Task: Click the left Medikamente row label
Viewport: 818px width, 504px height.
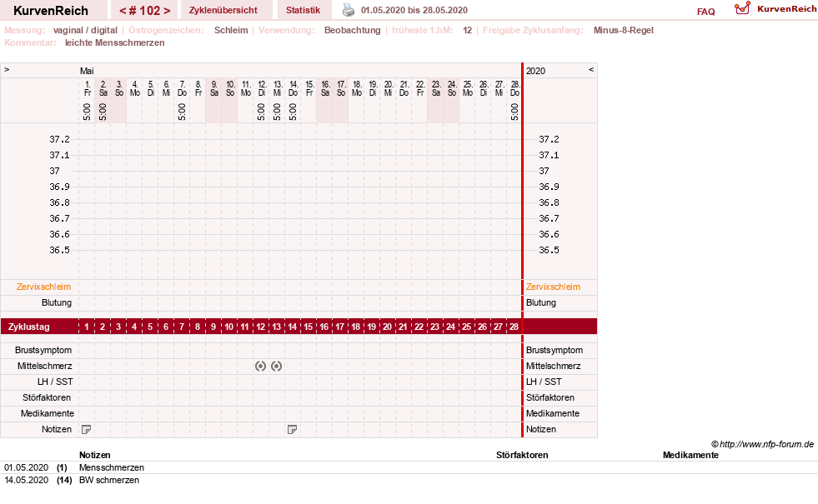Action: 48,413
